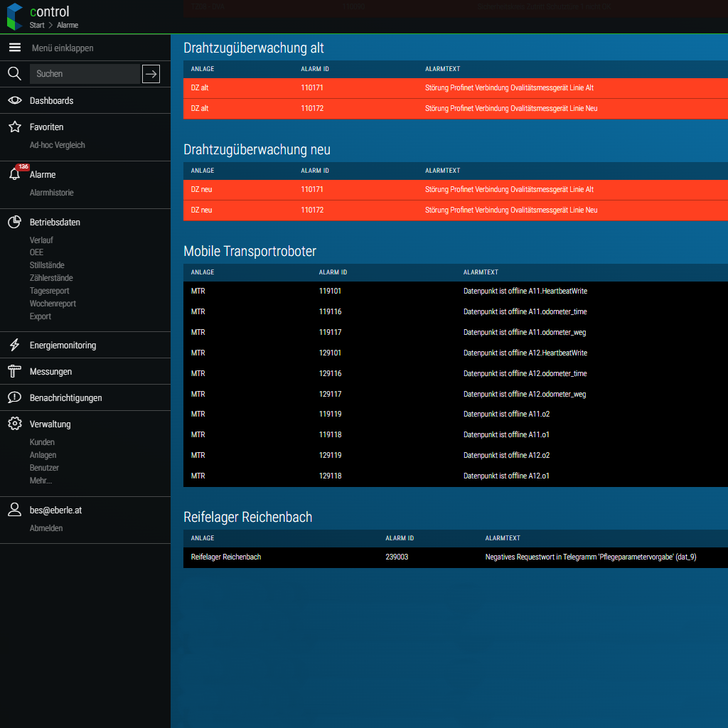Viewport: 728px width, 728px height.
Task: Select Reifelager Reichenbach alarm 239003 row
Action: [x=456, y=557]
